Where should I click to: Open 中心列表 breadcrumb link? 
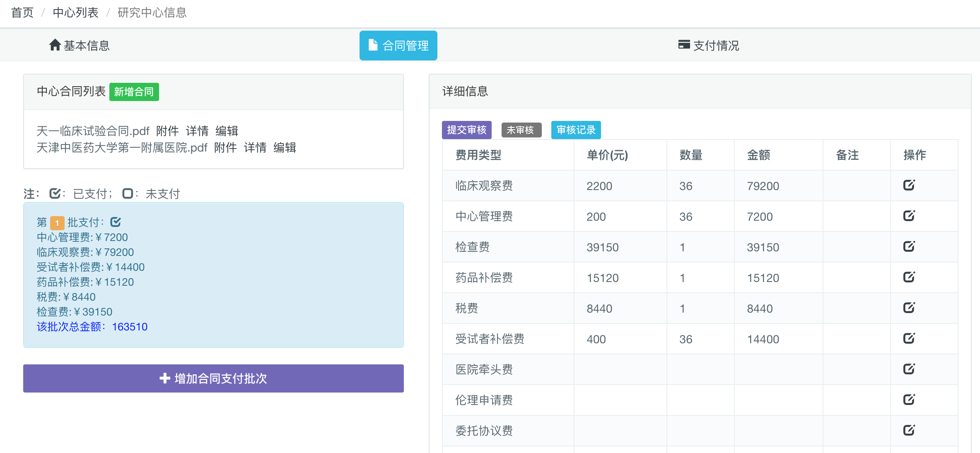point(75,12)
